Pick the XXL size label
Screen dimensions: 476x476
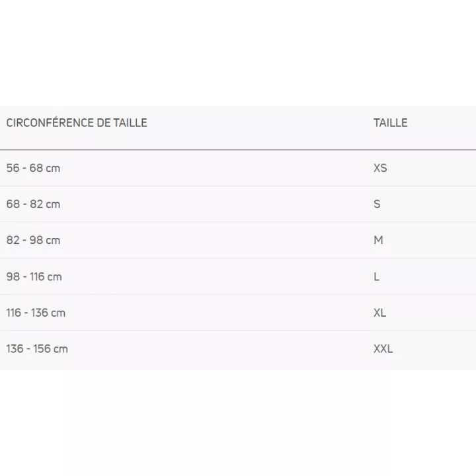coord(383,349)
